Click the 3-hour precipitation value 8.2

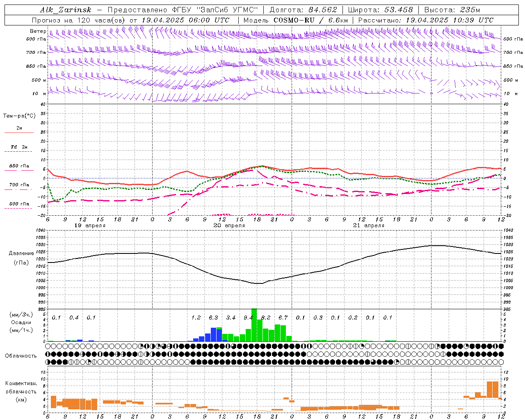coord(266,317)
